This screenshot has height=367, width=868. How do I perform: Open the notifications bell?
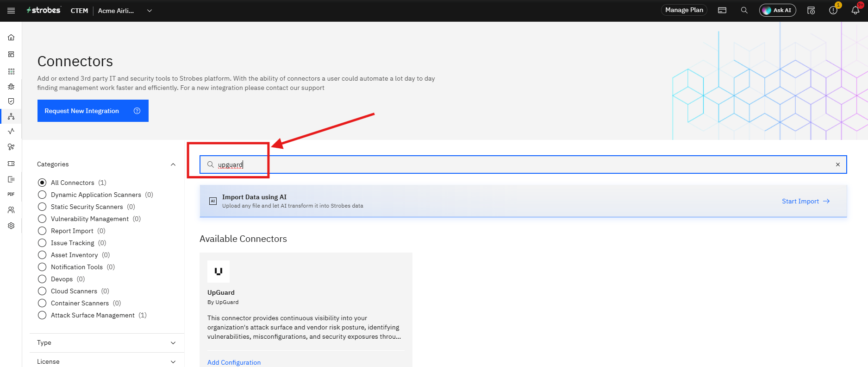(x=856, y=10)
